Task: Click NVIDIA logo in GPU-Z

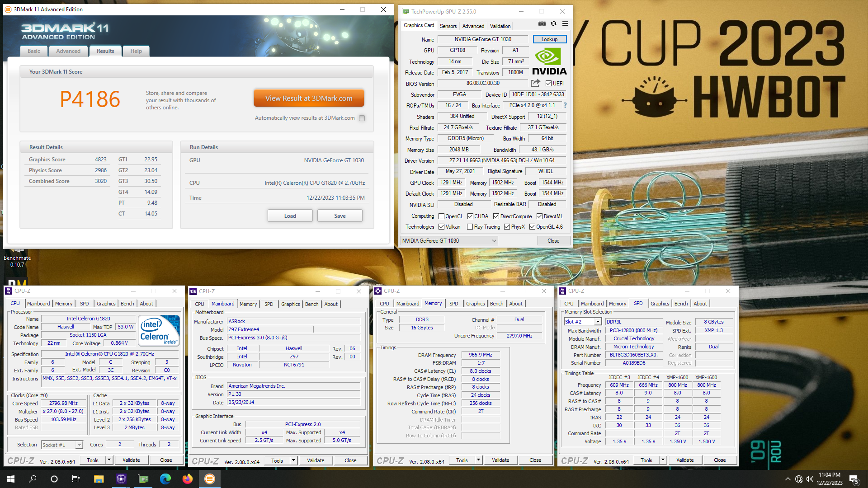Action: 549,62
